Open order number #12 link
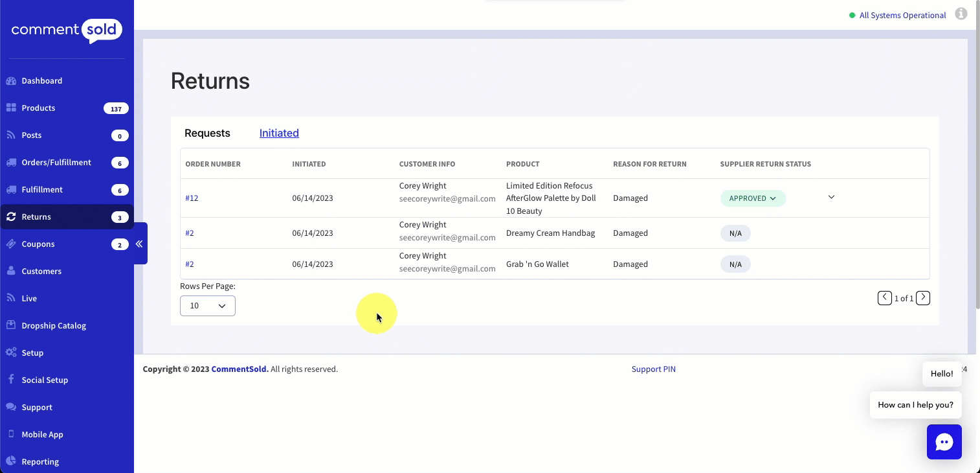Viewport: 980px width, 473px height. point(192,198)
